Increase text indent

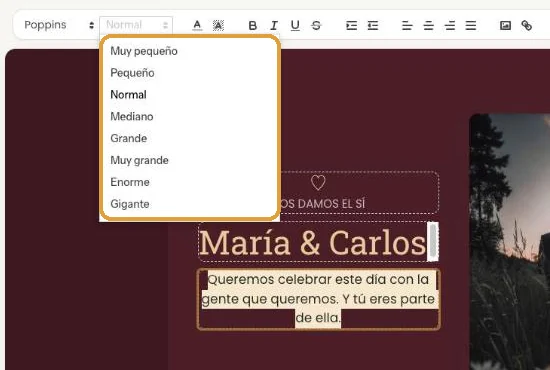(x=351, y=25)
